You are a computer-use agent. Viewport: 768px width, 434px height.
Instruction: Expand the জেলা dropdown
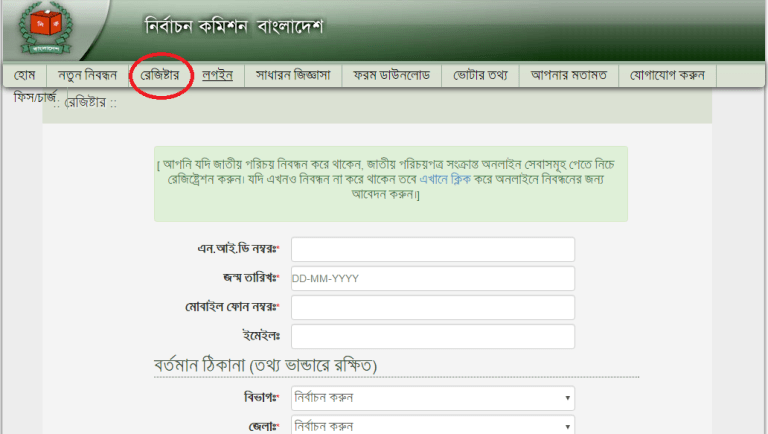(433, 425)
